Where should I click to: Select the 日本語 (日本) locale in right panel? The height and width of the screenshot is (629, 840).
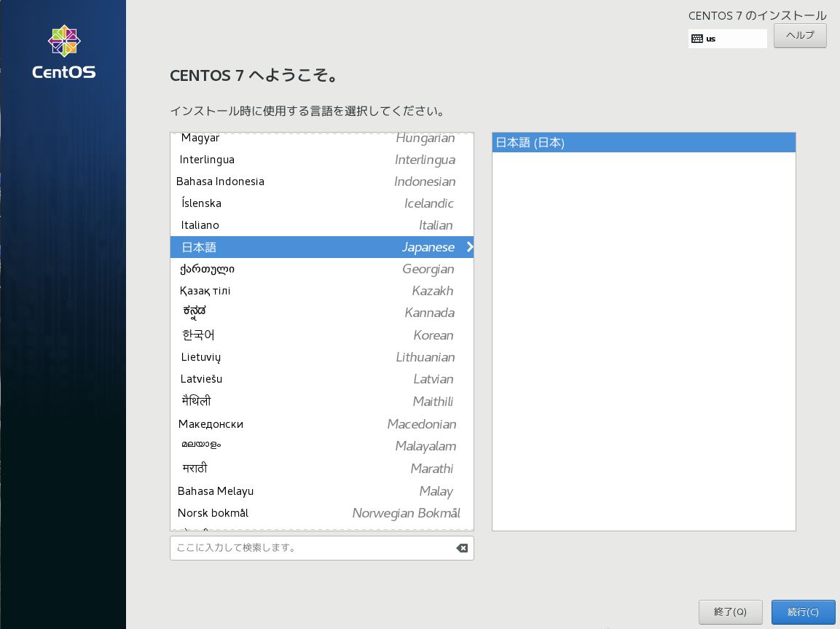[643, 142]
